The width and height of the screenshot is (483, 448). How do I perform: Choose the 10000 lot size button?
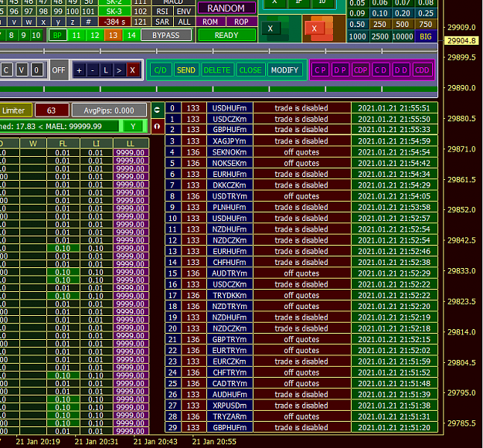(403, 36)
